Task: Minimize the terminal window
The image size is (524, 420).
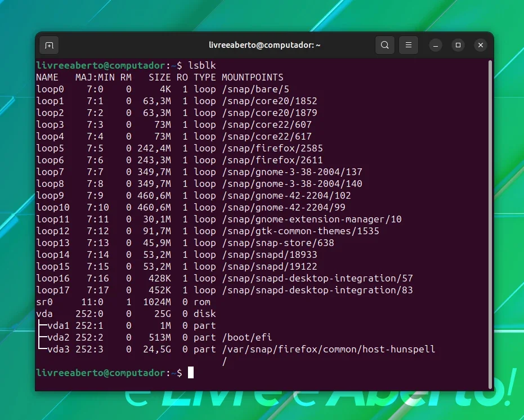Action: click(436, 45)
